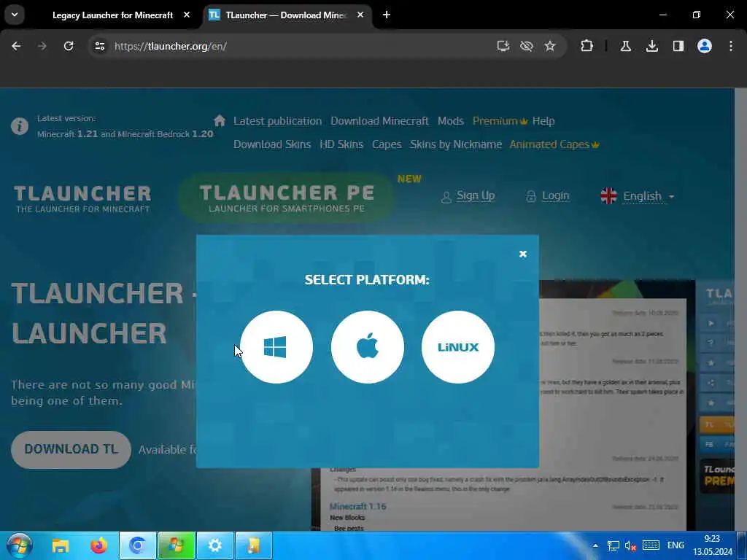This screenshot has height=560, width=747.
Task: Open site information icon in address bar
Action: click(99, 46)
